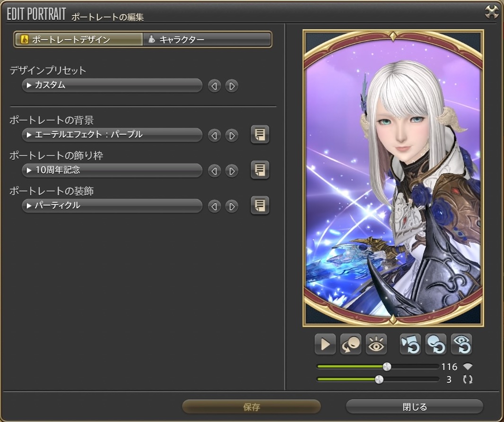The height and width of the screenshot is (422, 504).
Task: Reset the character's eye gaze
Action: [461, 344]
